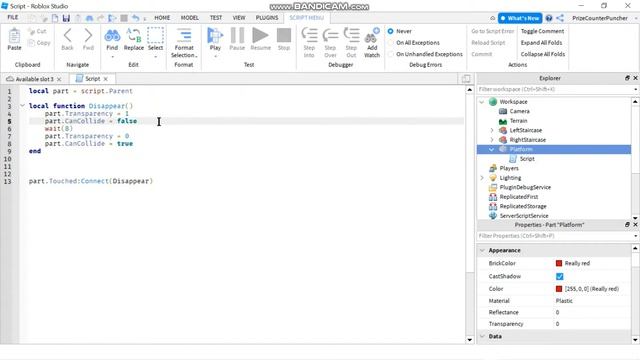Click Toggle Comment action
This screenshot has height=360, width=640.
tap(542, 31)
